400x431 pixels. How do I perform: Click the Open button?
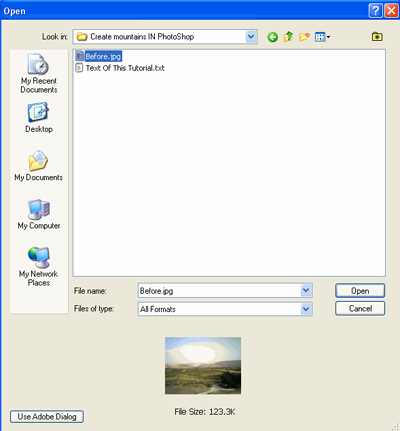pyautogui.click(x=360, y=291)
